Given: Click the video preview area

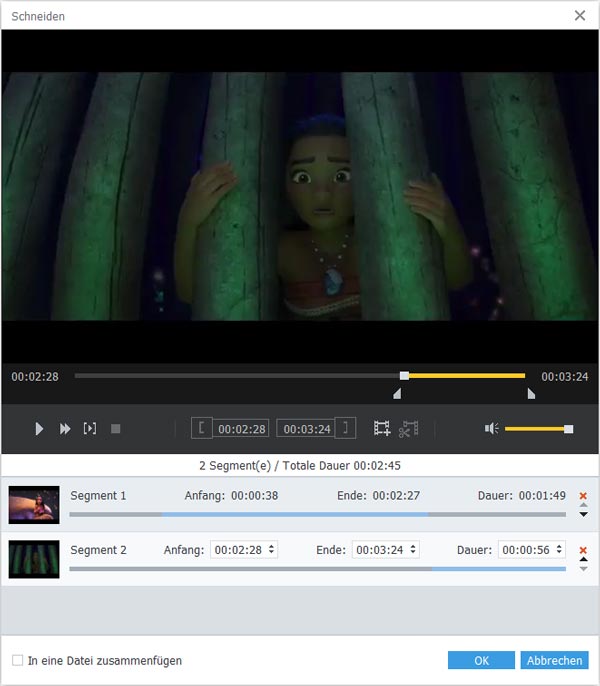Looking at the screenshot, I should [x=300, y=196].
